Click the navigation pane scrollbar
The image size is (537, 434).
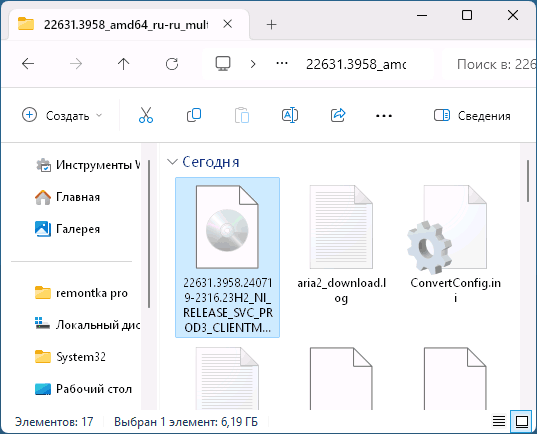point(149,234)
